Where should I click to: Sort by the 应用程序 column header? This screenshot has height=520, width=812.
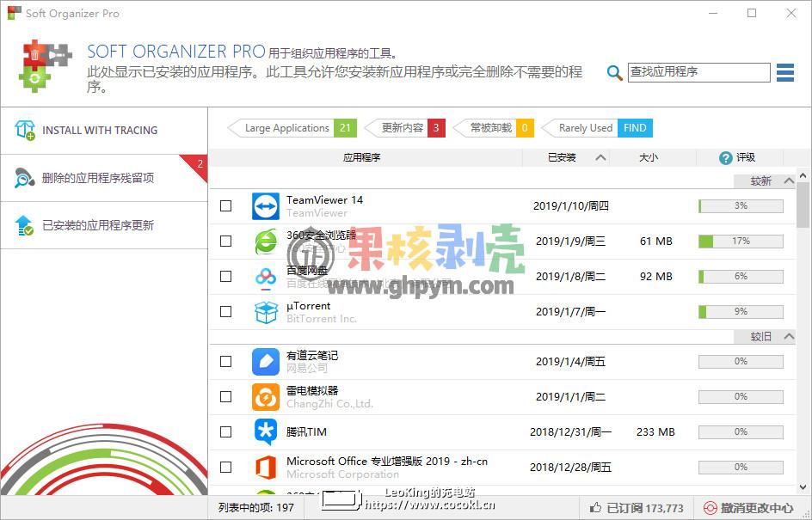coord(361,157)
